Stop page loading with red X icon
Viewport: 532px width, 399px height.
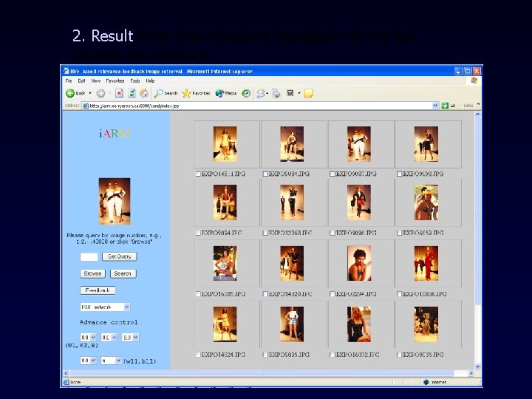click(x=119, y=93)
